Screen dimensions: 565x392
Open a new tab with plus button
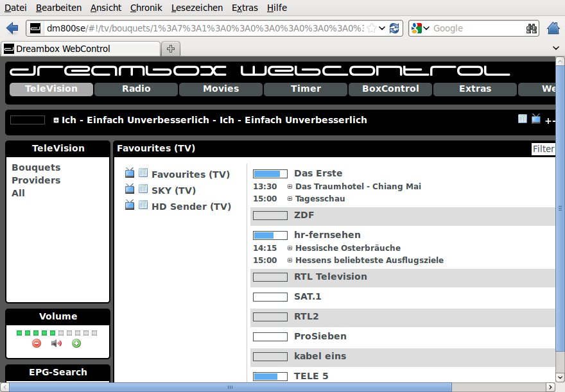click(x=171, y=49)
